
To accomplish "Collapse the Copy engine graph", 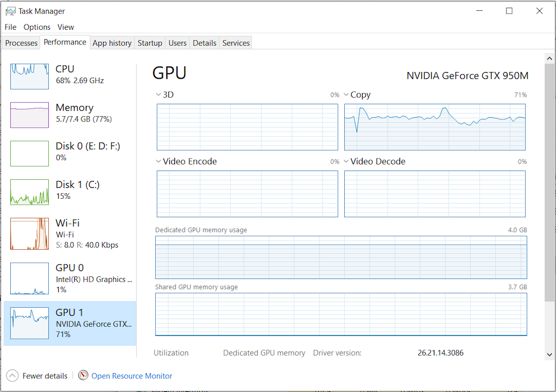I will pyautogui.click(x=346, y=94).
